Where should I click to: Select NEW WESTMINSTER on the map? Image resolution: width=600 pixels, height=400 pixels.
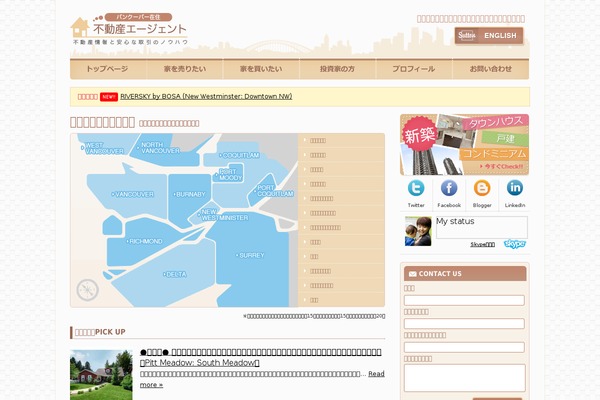click(223, 215)
